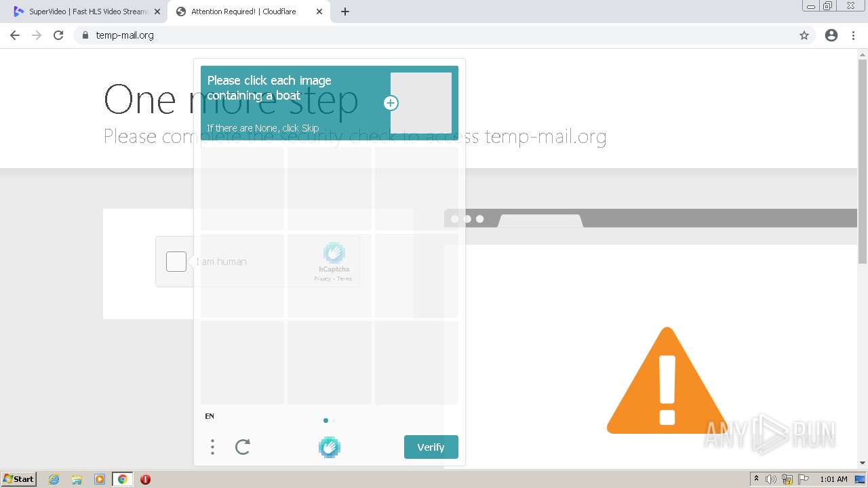Screen dimensions: 868x488
Task: Click the Verify button
Action: pos(431,447)
